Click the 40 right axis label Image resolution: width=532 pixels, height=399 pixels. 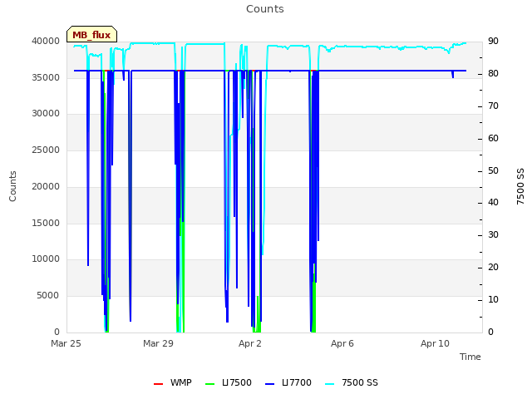[493, 203]
